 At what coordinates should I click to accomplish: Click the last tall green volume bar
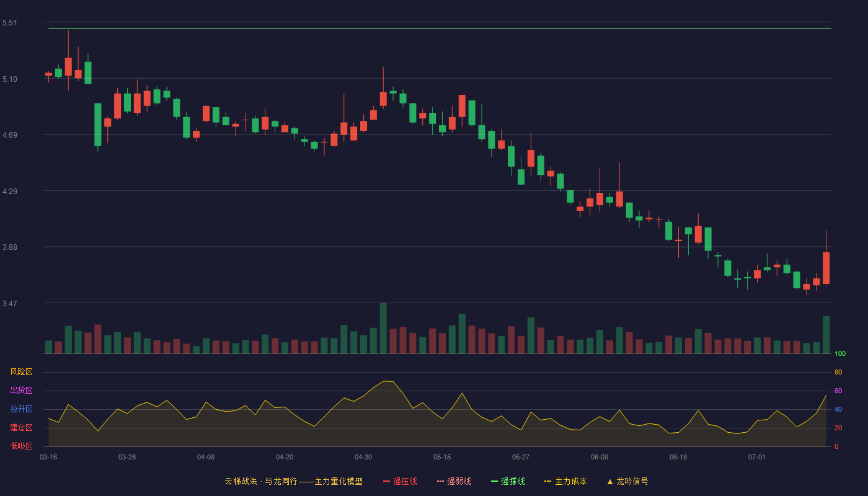click(826, 335)
